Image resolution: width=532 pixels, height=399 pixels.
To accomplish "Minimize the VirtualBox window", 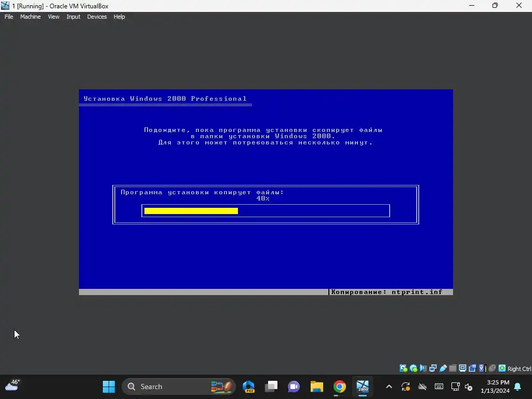I will point(472,5).
